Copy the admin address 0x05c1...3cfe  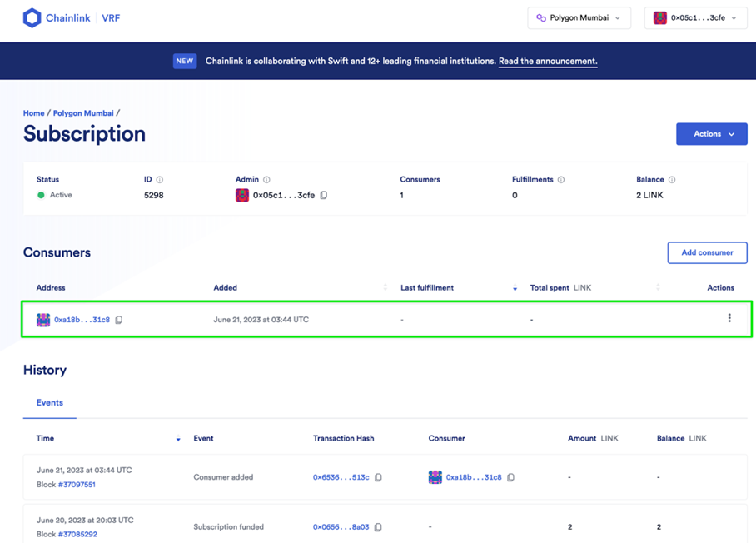[x=324, y=195]
